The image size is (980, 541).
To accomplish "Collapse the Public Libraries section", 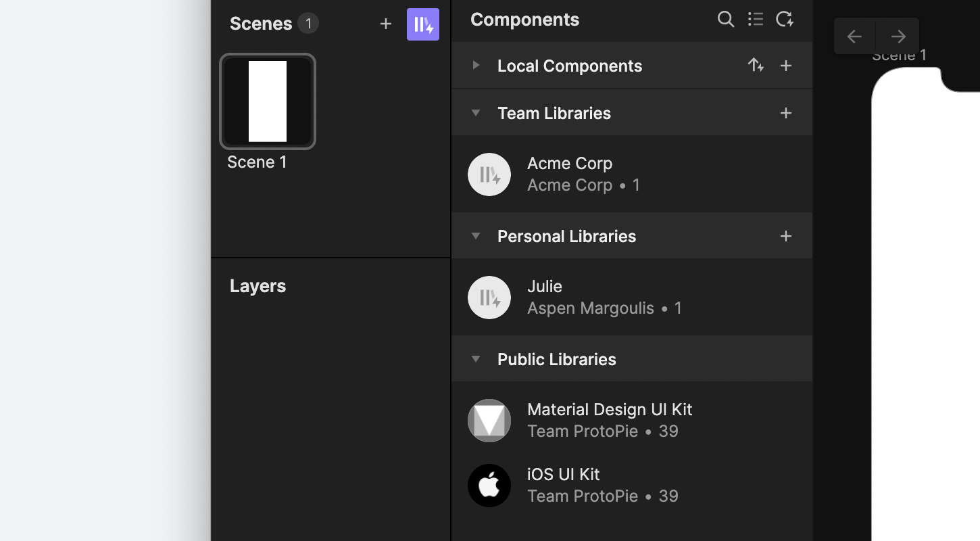I will coord(476,359).
